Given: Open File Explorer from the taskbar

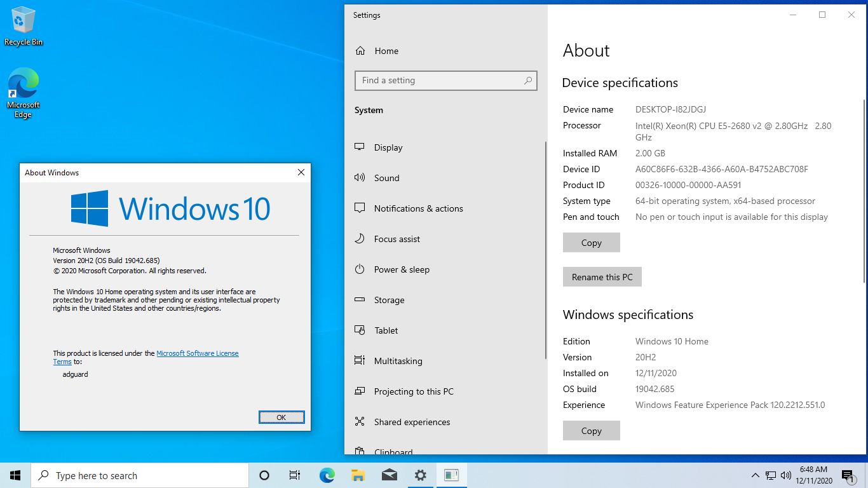Looking at the screenshot, I should tap(358, 475).
